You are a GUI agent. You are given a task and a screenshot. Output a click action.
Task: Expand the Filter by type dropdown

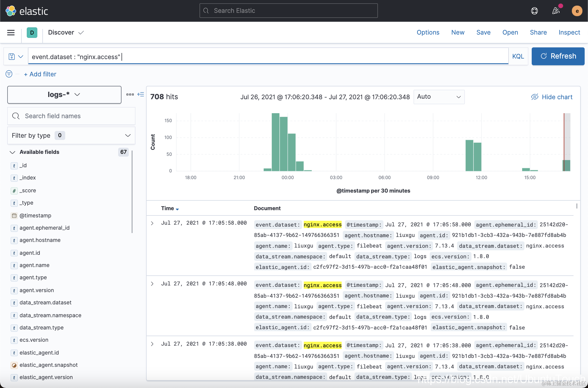71,135
